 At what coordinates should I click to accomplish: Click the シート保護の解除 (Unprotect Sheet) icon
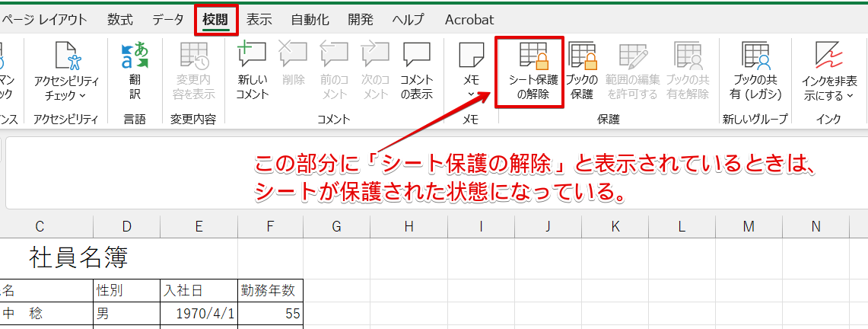click(533, 71)
